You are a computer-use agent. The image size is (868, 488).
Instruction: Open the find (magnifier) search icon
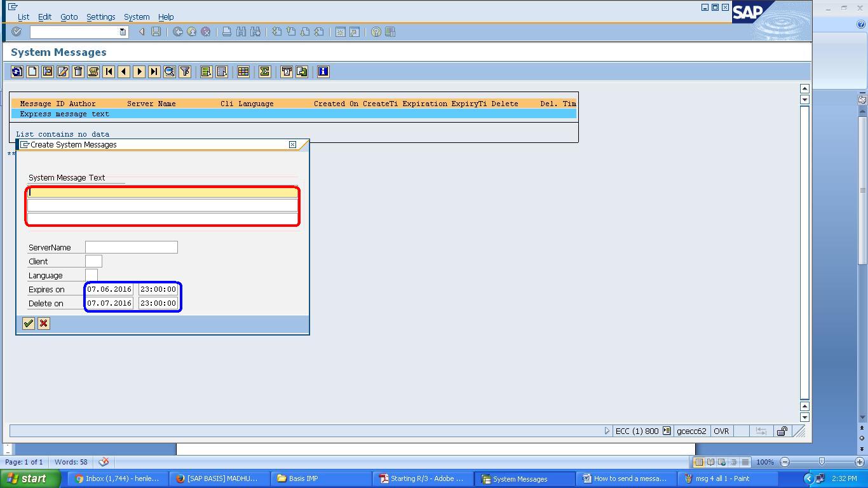170,71
